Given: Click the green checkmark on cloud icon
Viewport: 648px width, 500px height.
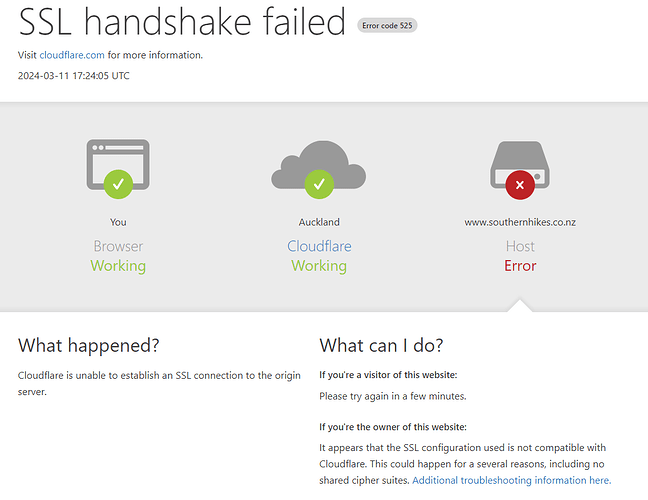Looking at the screenshot, I should (x=319, y=184).
